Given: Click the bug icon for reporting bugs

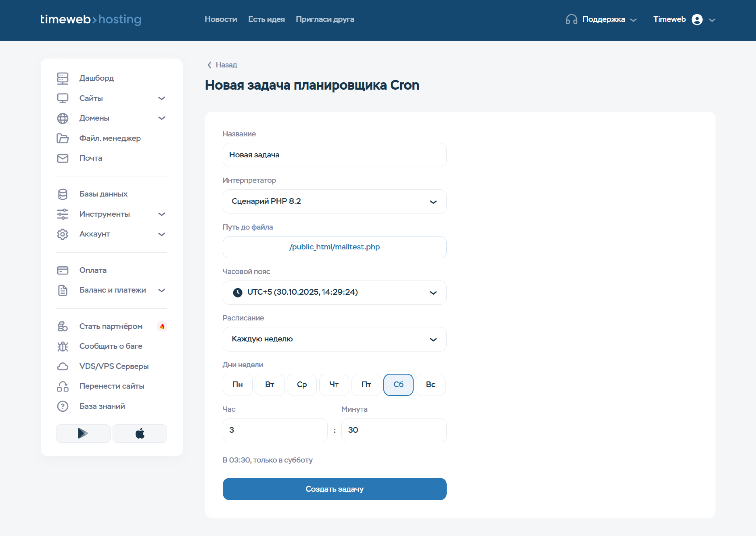Looking at the screenshot, I should [62, 346].
